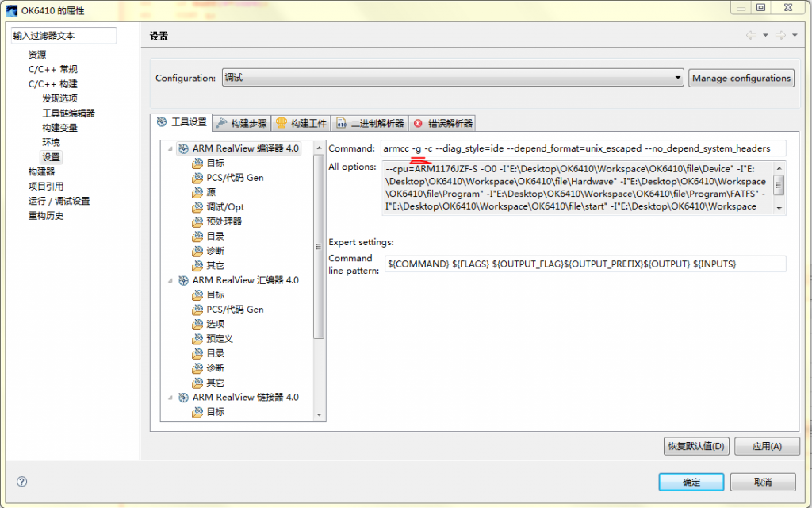Click the folder icon beside 选项
This screenshot has height=508, width=812.
coord(197,325)
